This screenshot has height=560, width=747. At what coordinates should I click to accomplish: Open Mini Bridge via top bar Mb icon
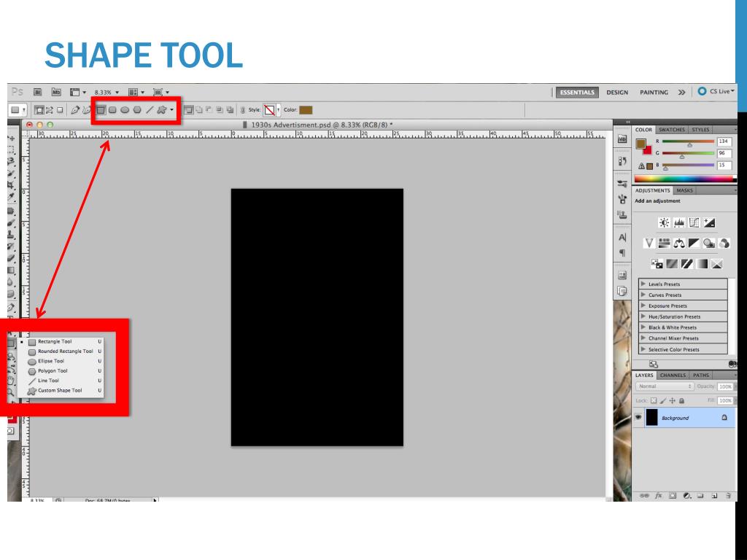coord(56,92)
